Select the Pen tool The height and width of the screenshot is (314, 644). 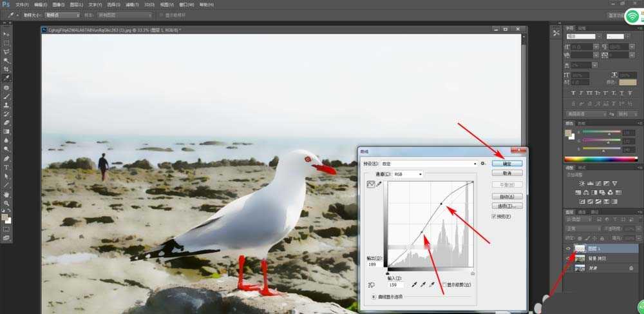tap(6, 158)
